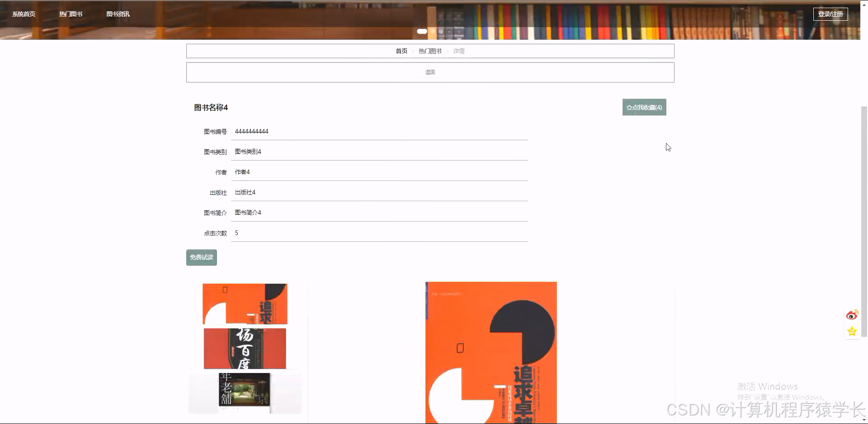Screen dimensions: 868x424
Task: Open 热门图书 breadcrumb link
Action: tap(430, 51)
